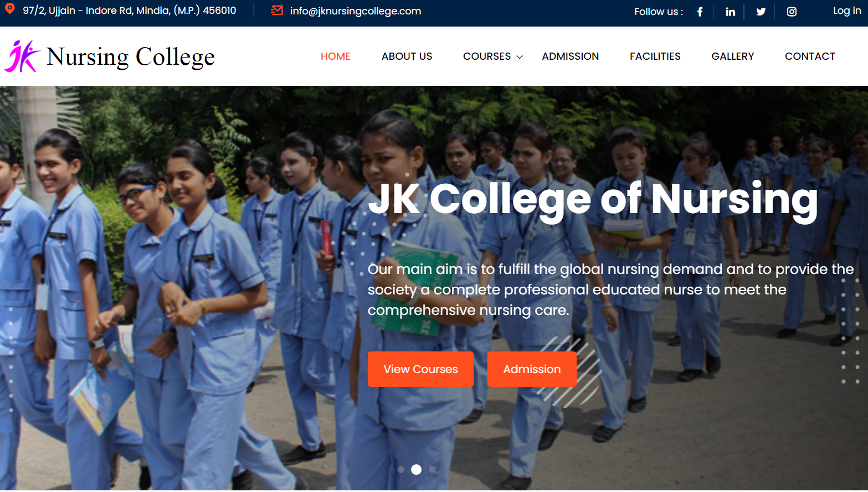
Task: Click the red location pin icon
Action: pyautogui.click(x=9, y=9)
